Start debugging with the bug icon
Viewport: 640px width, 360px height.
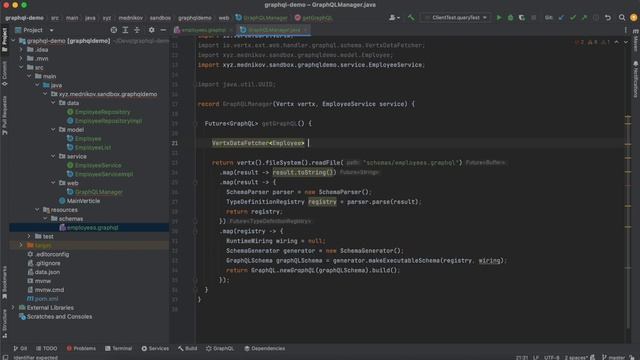click(x=510, y=18)
